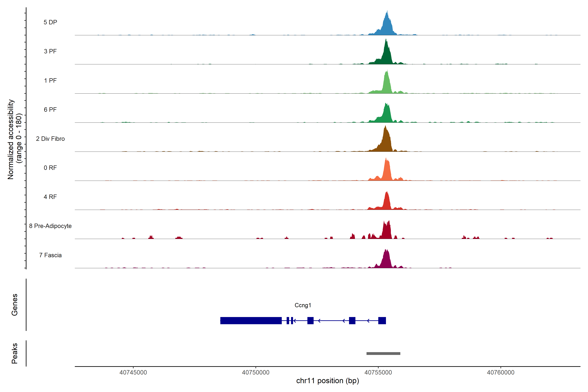This screenshot has width=588, height=392.
Task: Click the Ccng1 gene name
Action: pyautogui.click(x=303, y=305)
